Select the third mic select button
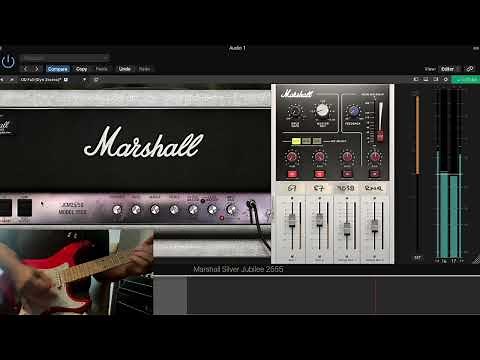 coord(317,141)
